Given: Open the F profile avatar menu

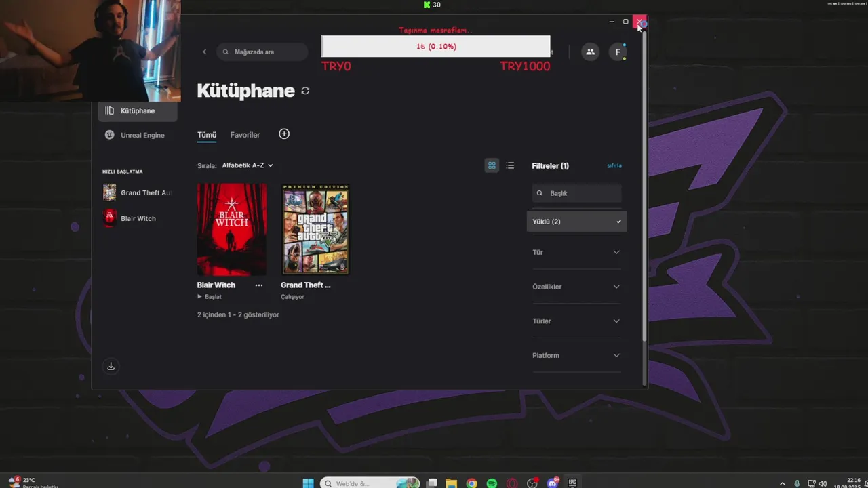Looking at the screenshot, I should [618, 52].
